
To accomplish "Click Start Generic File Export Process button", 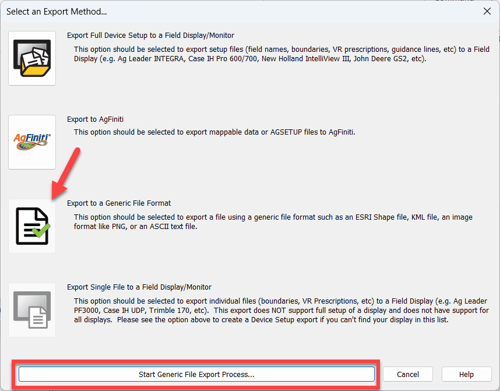I will (197, 374).
